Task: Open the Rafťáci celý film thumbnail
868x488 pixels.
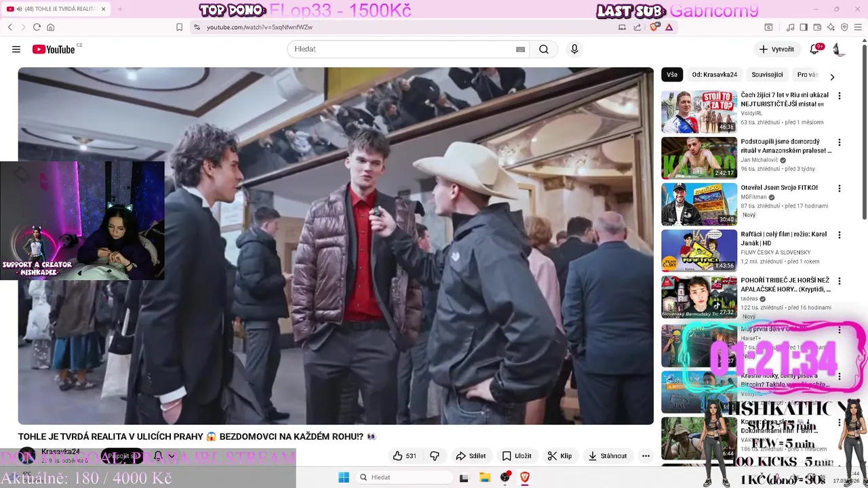Action: (699, 251)
